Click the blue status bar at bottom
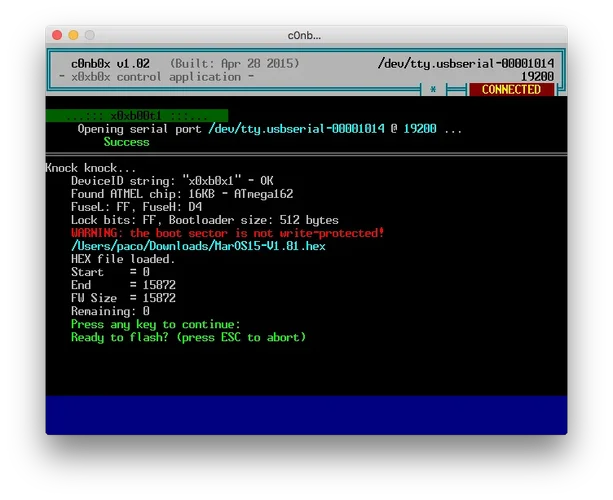This screenshot has height=500, width=613. coord(306,415)
